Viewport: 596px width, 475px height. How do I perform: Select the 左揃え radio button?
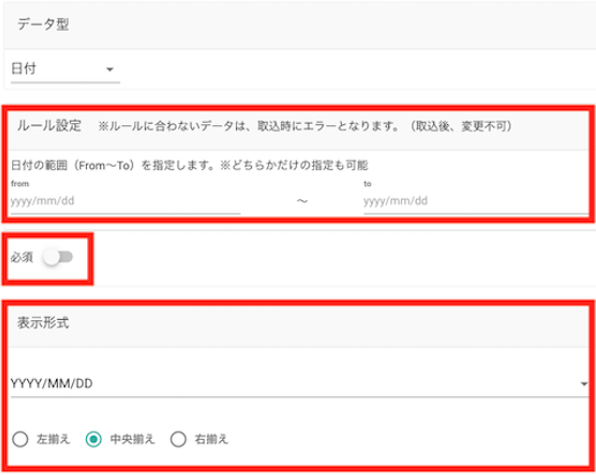(x=20, y=440)
